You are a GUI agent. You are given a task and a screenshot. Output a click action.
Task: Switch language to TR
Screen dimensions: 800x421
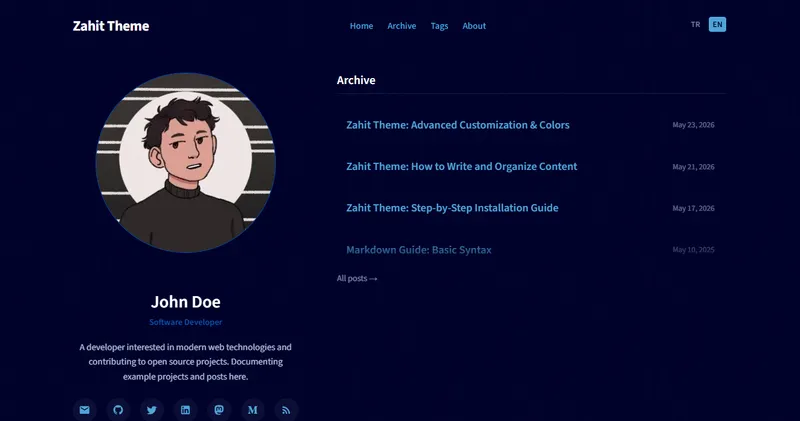695,24
